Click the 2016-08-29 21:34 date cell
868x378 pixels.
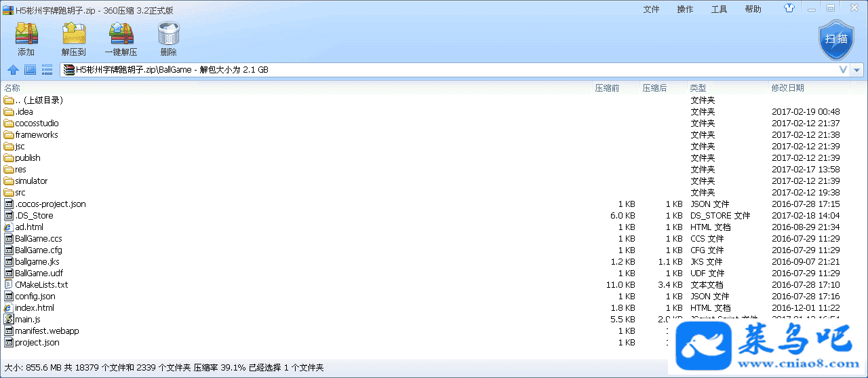point(806,227)
